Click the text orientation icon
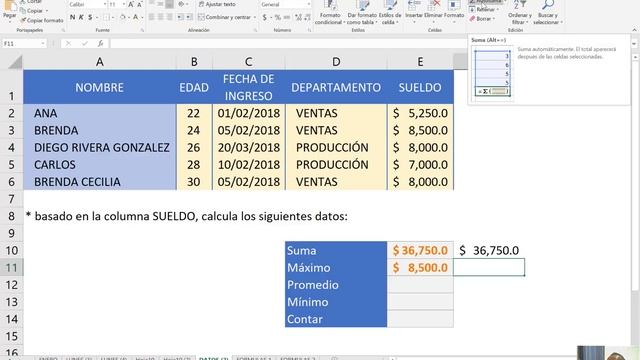The width and height of the screenshot is (640, 360). coord(181,4)
